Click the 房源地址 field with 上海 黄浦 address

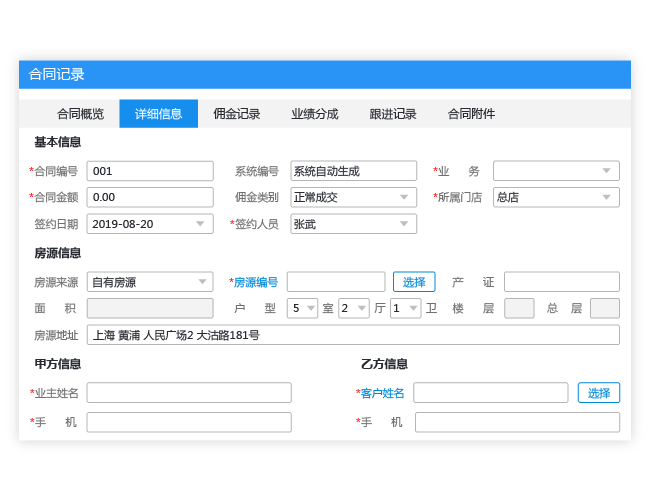[353, 335]
